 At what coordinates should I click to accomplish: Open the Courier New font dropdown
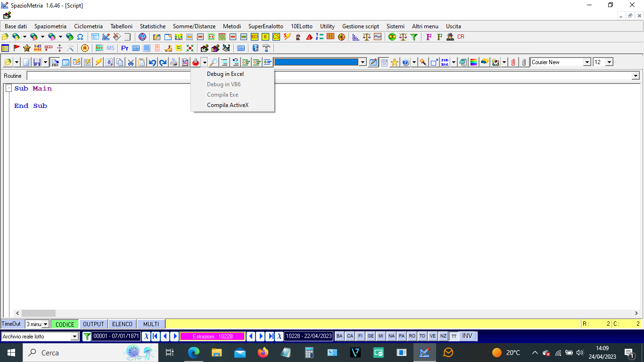(x=587, y=62)
